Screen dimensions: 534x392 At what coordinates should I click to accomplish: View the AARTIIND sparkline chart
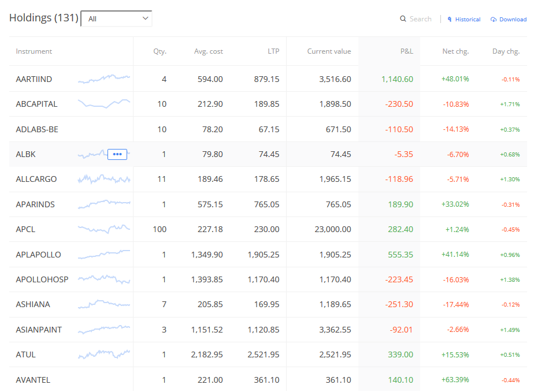click(104, 79)
